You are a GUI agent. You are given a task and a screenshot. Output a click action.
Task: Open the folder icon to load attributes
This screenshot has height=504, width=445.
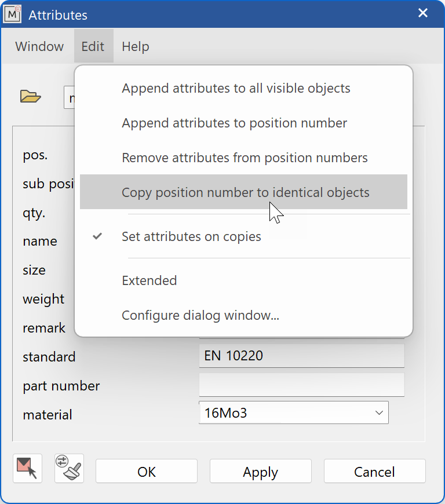click(x=31, y=96)
